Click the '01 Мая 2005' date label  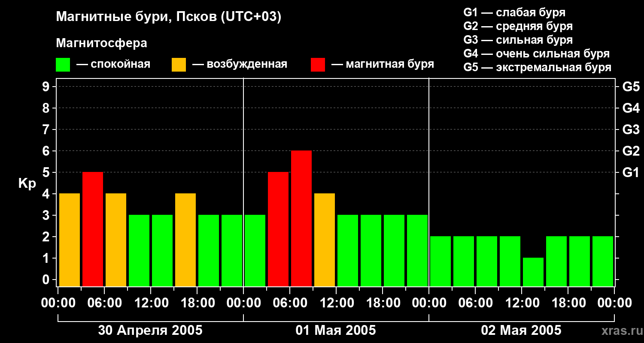[336, 330]
